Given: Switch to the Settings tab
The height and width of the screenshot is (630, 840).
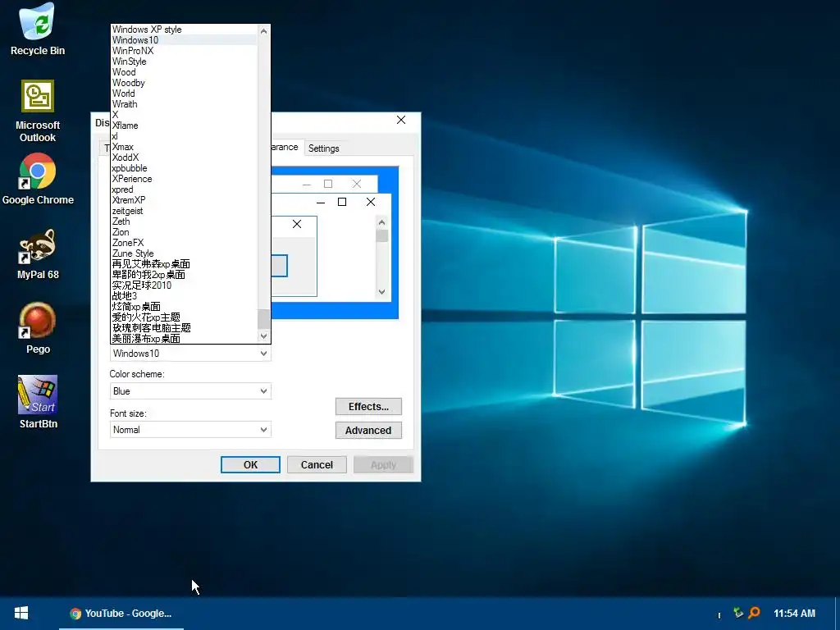Looking at the screenshot, I should tap(323, 148).
